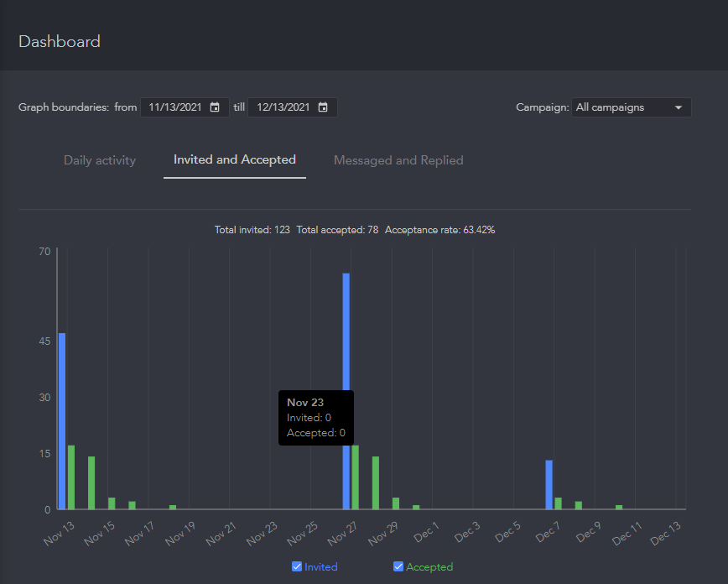The width and height of the screenshot is (728, 584).
Task: Select a campaign from the Campaign combo box
Action: coord(631,107)
